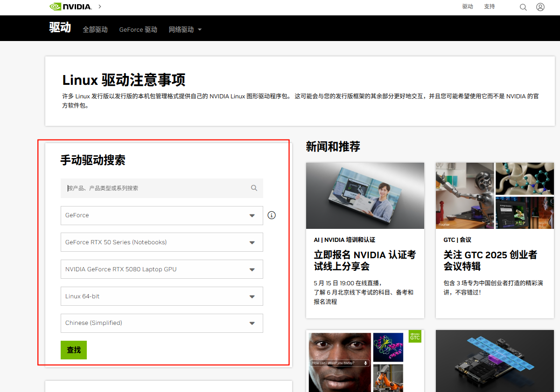
Task: Open the GeForce 驱动 tab
Action: 138,29
